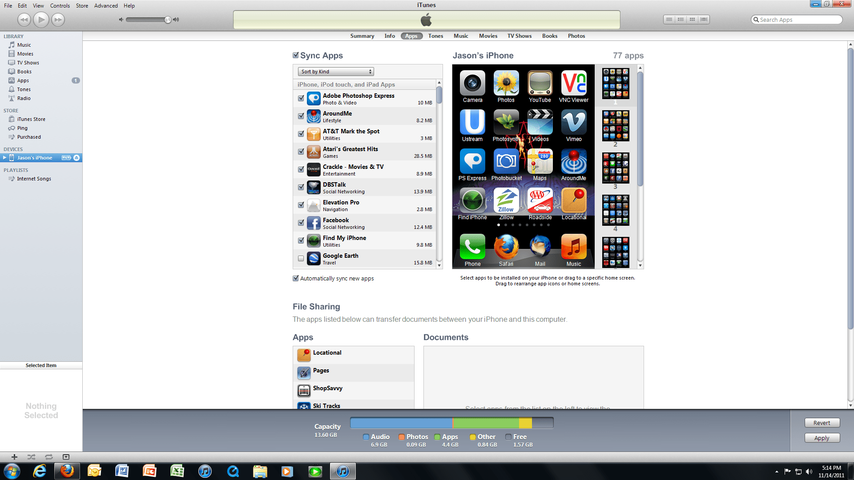This screenshot has height=480, width=854.
Task: Uncheck Adobe Photoshop Express
Action: [x=301, y=99]
